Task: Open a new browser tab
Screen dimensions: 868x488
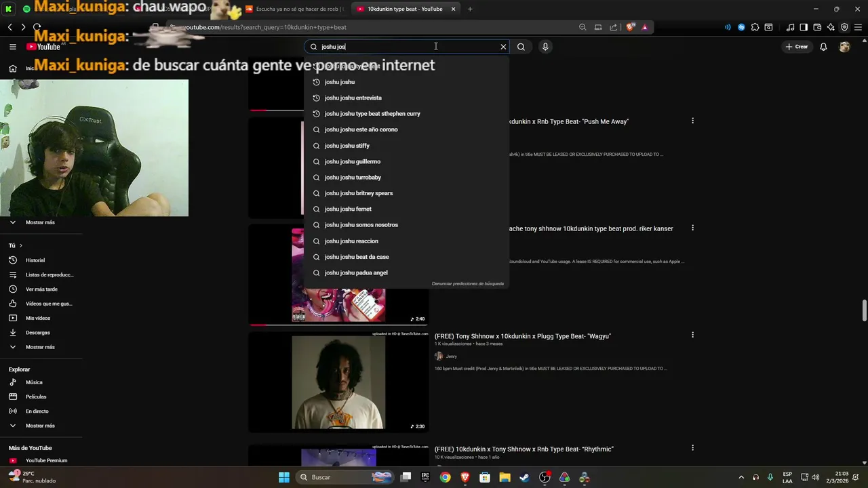Action: coord(470,9)
